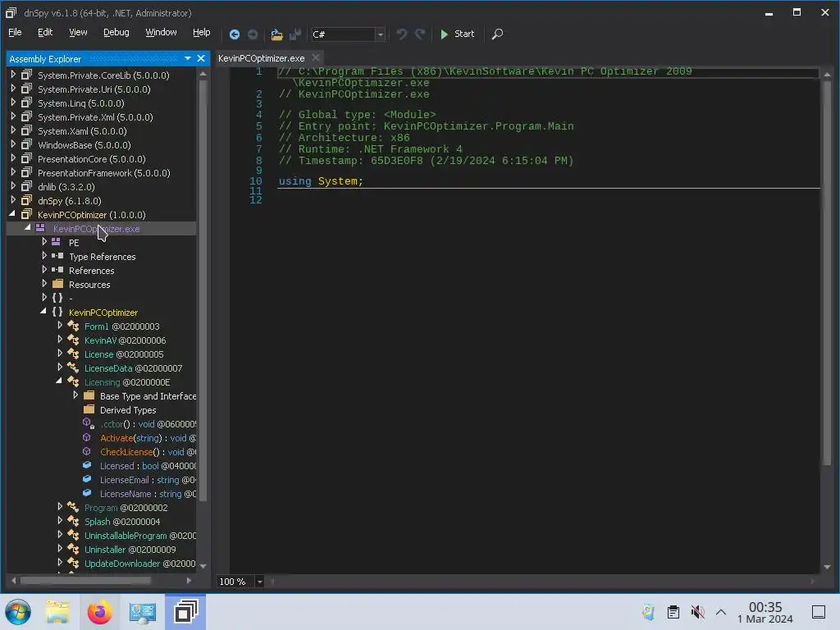Viewport: 840px width, 630px height.
Task: Collapse the KevinPCOptimizer (1.0.0.0) assembly
Action: click(x=12, y=214)
